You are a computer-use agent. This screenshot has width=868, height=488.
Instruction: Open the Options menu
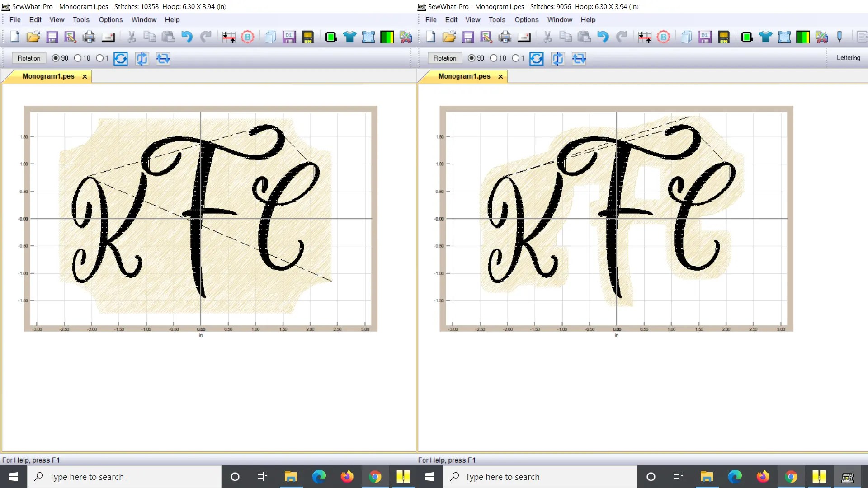[x=110, y=19]
